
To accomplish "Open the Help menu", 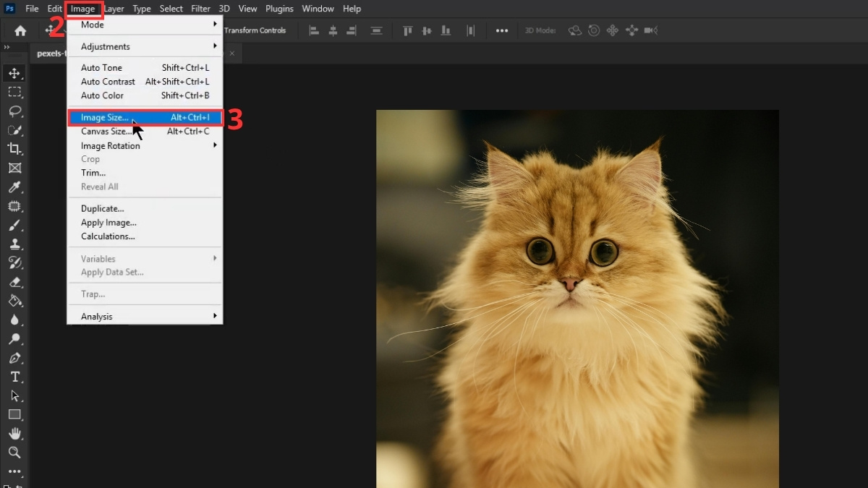I will (352, 9).
